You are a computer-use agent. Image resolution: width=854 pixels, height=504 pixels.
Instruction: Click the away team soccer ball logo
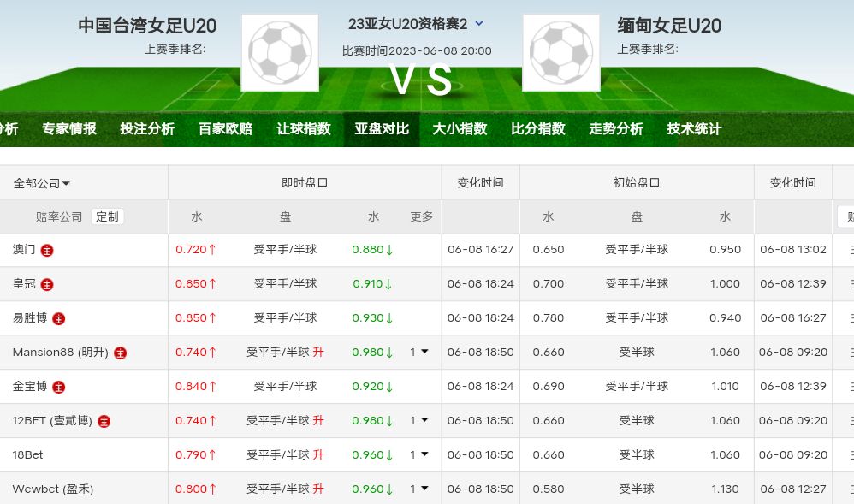tap(560, 52)
